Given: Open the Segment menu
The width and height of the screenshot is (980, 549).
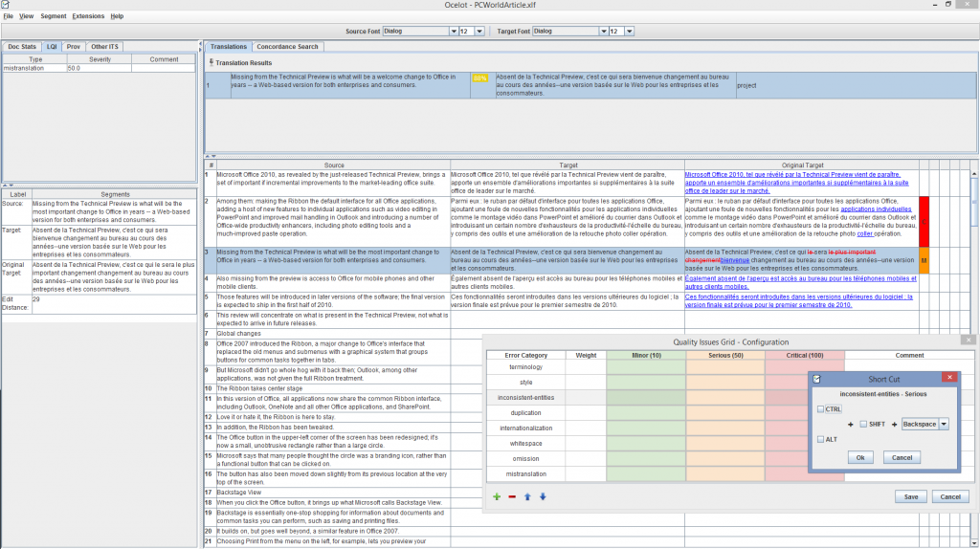Looking at the screenshot, I should 54,16.
